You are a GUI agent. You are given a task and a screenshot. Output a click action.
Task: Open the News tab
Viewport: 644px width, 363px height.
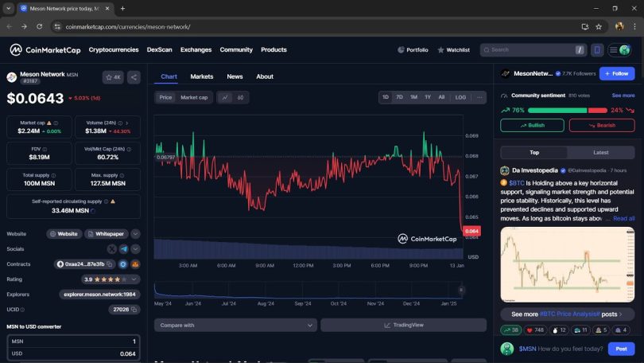click(x=235, y=76)
